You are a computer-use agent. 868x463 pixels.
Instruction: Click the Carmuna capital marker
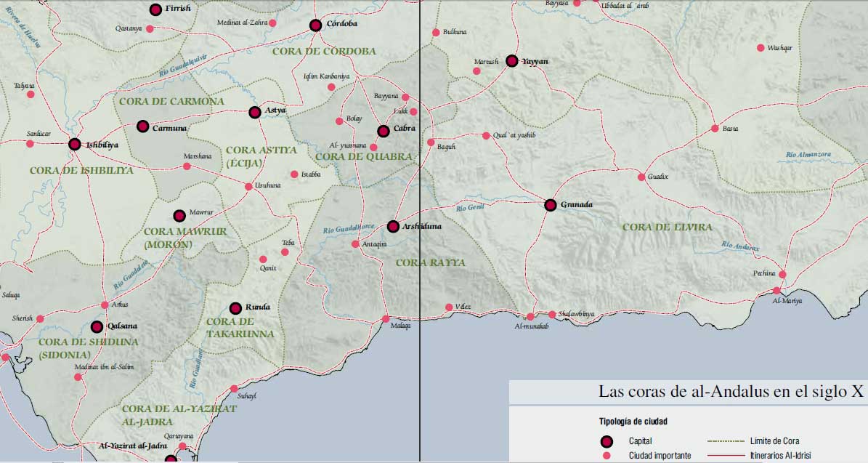(x=142, y=126)
